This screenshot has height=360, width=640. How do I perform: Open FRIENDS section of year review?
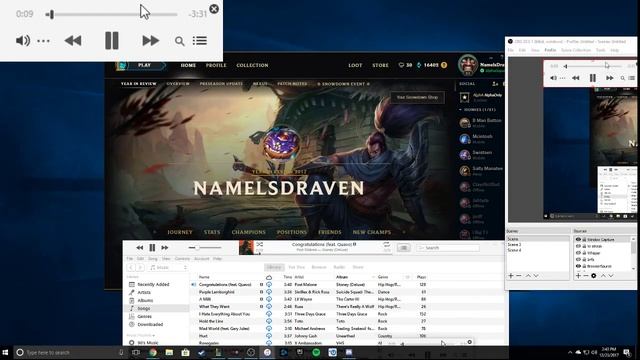pyautogui.click(x=329, y=232)
